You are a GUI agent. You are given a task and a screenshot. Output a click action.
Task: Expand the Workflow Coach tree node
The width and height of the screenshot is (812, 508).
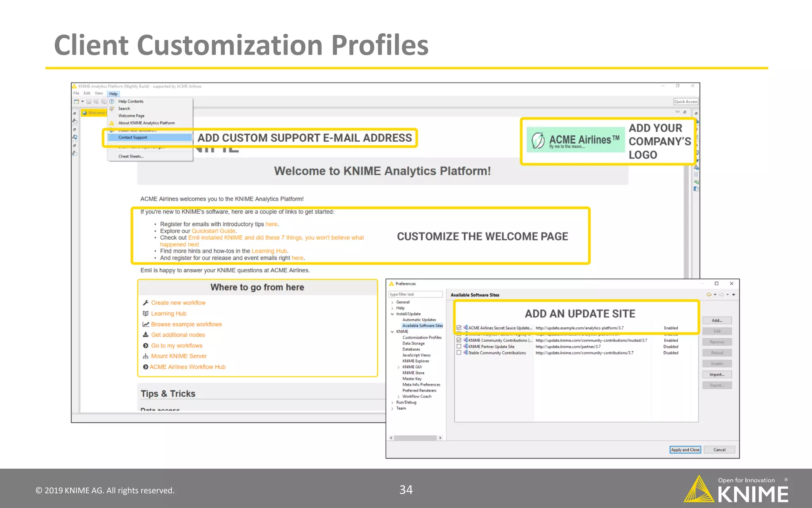(398, 396)
